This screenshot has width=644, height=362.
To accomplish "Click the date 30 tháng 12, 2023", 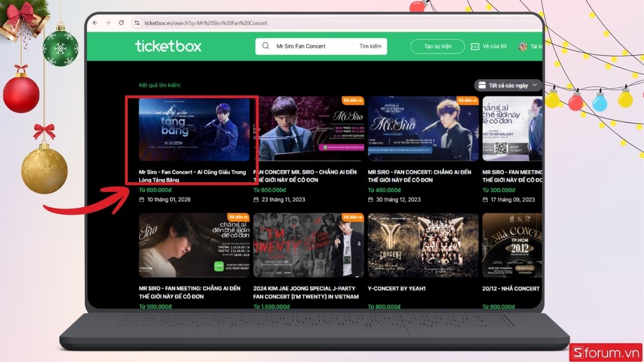I will [x=398, y=200].
